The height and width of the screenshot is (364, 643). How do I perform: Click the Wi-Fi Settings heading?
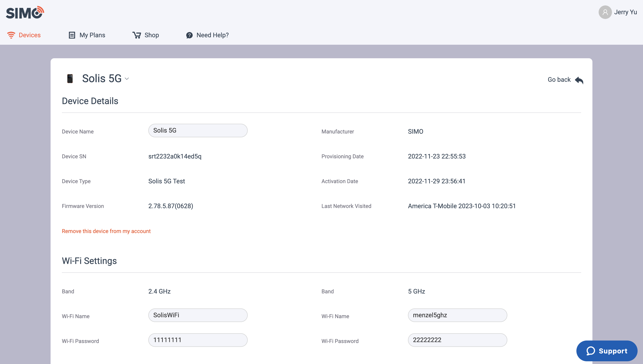pos(89,261)
